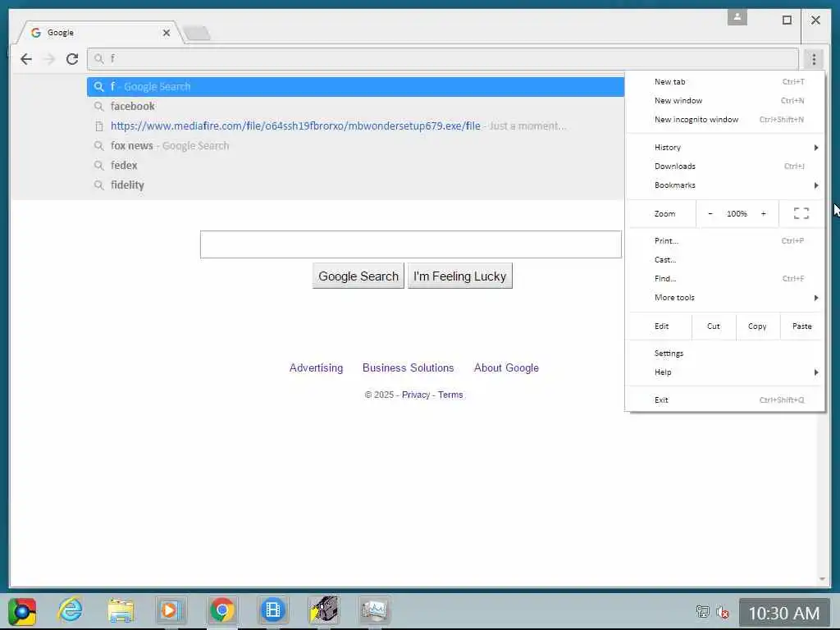Open File Explorer from taskbar

pos(121,610)
